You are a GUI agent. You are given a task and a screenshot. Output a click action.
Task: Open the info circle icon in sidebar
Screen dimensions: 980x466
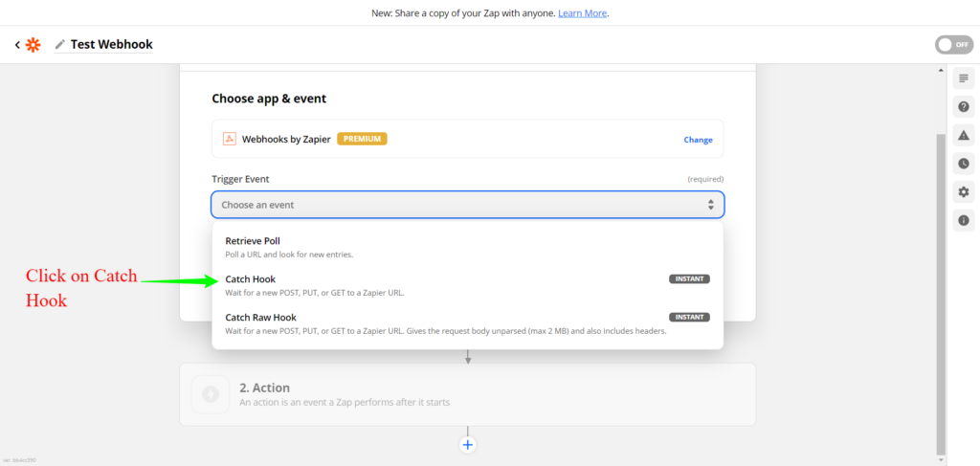tap(963, 220)
